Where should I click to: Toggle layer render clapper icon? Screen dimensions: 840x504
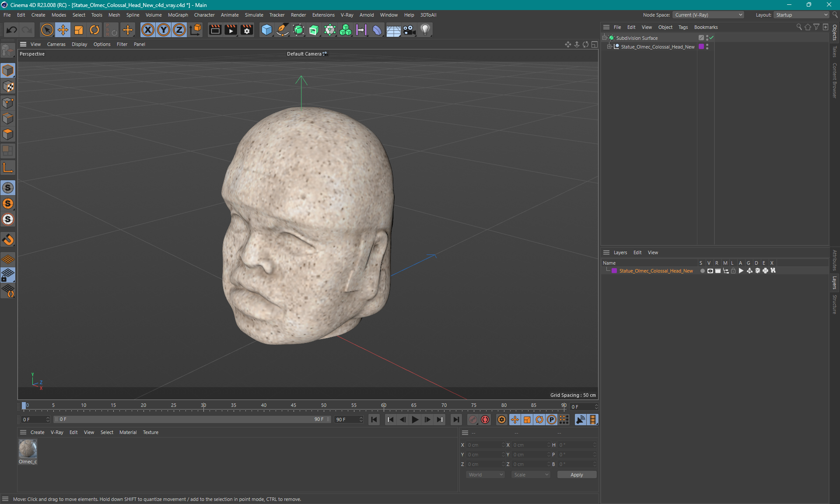718,271
